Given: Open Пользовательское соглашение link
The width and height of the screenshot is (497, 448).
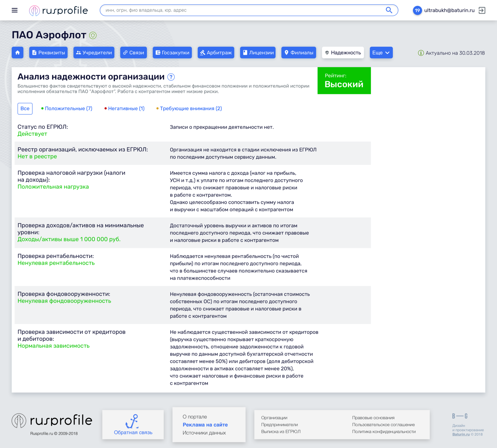Looking at the screenshot, I should point(383,425).
